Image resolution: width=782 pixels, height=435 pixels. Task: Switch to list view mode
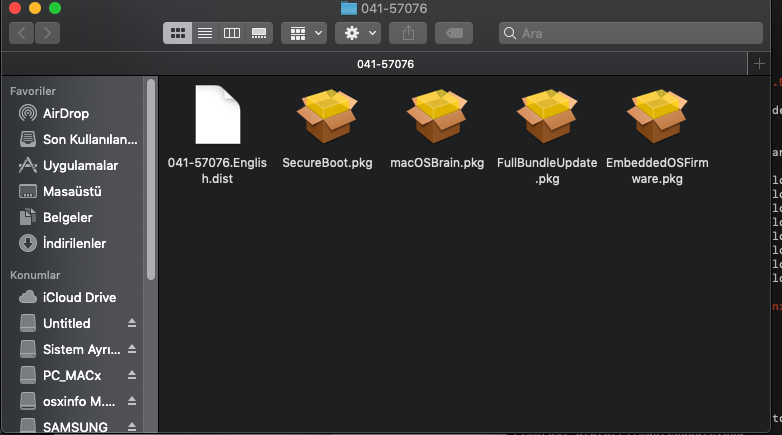pos(205,33)
